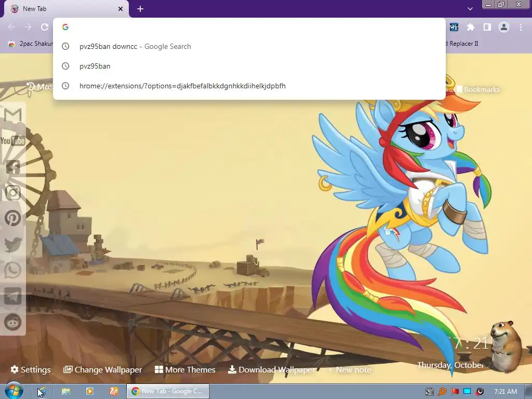Click Download Wallpaper
Screen dimensions: 532x399
tap(271, 370)
